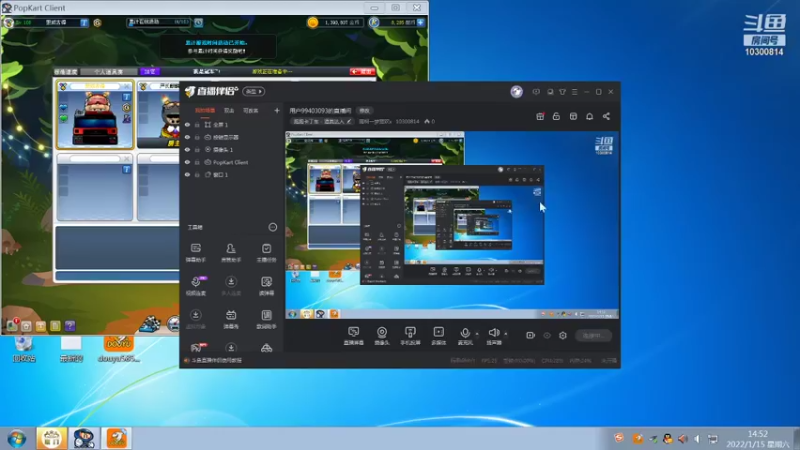
Task: Edit the stream category pill with pencil icon
Action: coord(321,121)
